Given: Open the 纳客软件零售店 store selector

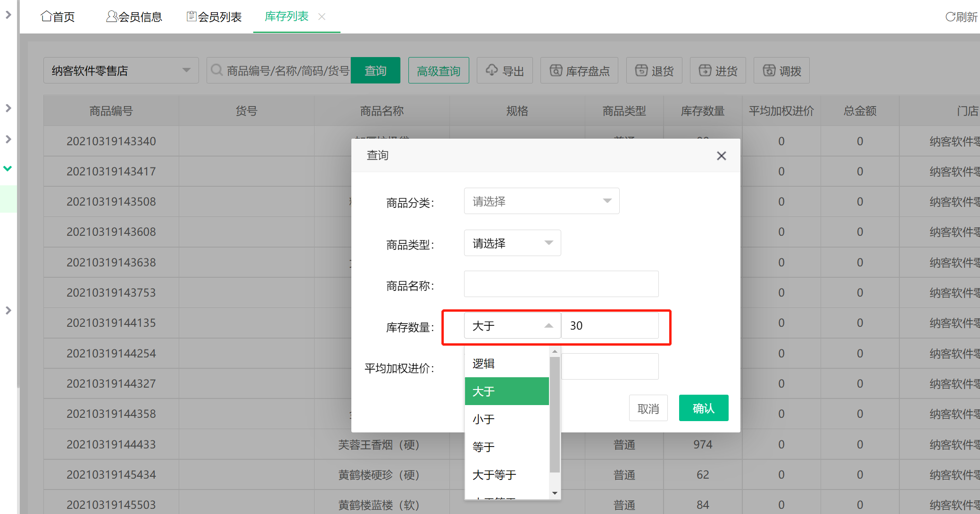Looking at the screenshot, I should tap(120, 70).
